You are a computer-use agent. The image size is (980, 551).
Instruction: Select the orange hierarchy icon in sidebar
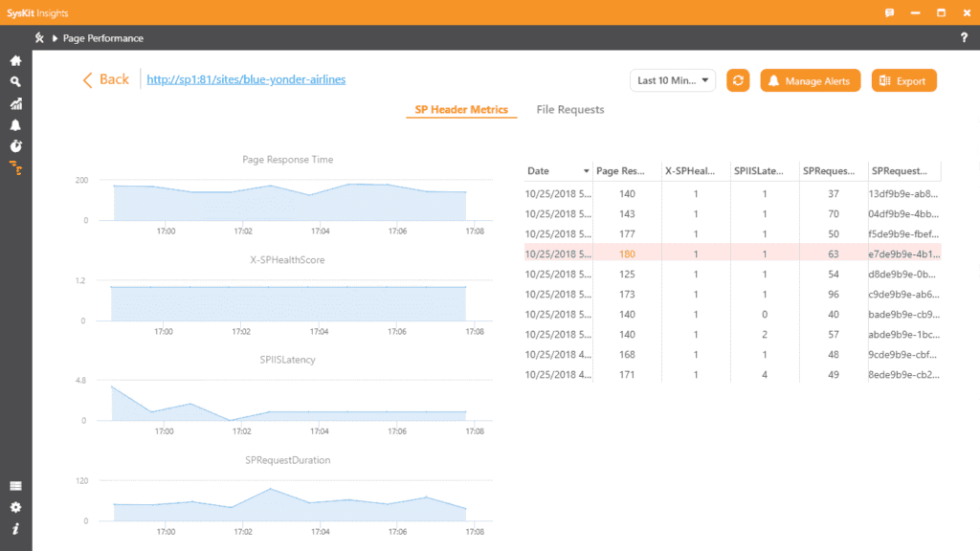[15, 168]
